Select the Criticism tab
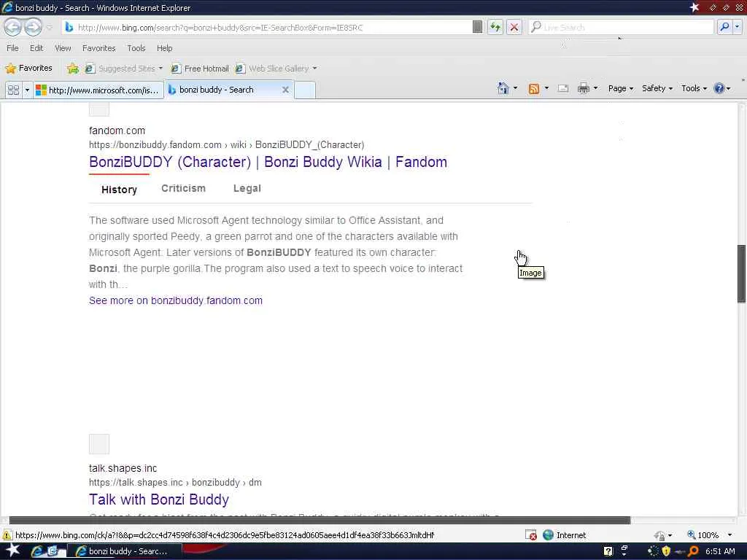 [x=183, y=188]
